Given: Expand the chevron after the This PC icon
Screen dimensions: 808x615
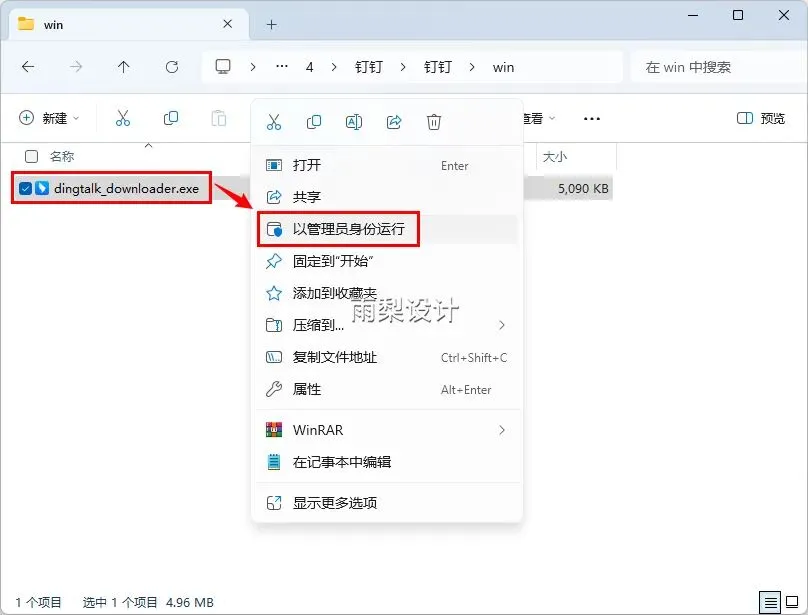Looking at the screenshot, I should (252, 67).
